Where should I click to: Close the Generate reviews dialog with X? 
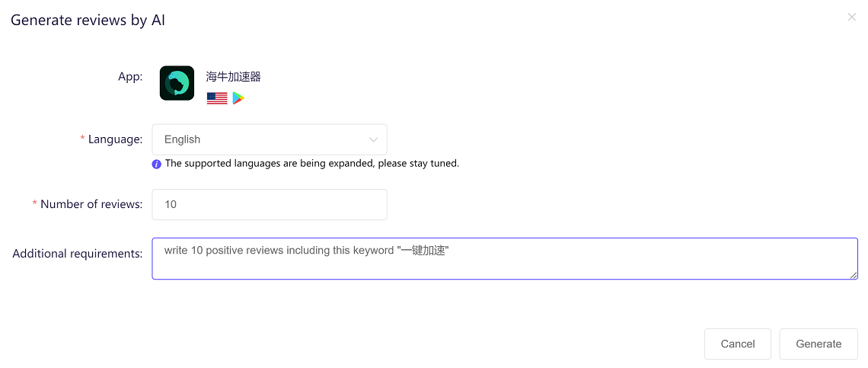(851, 18)
